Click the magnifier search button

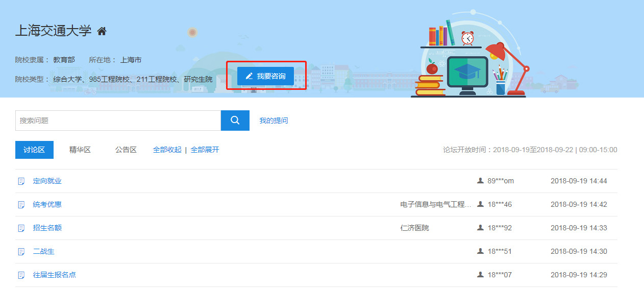(x=235, y=121)
